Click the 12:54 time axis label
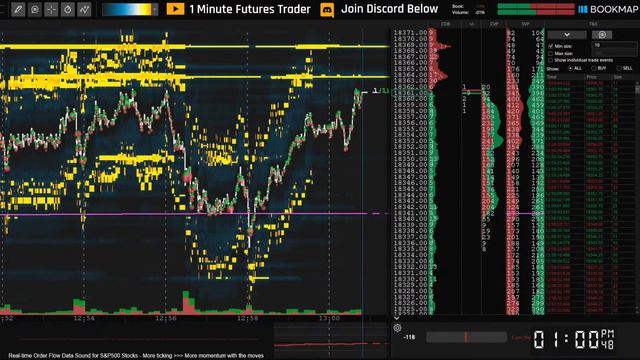This screenshot has width=640, height=360. point(84,318)
